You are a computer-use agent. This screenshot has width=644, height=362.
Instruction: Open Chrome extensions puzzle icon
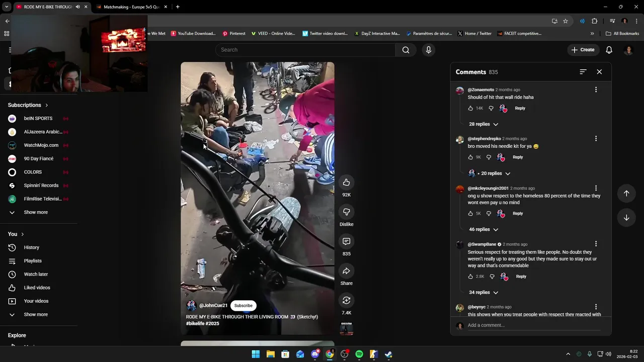tap(595, 21)
